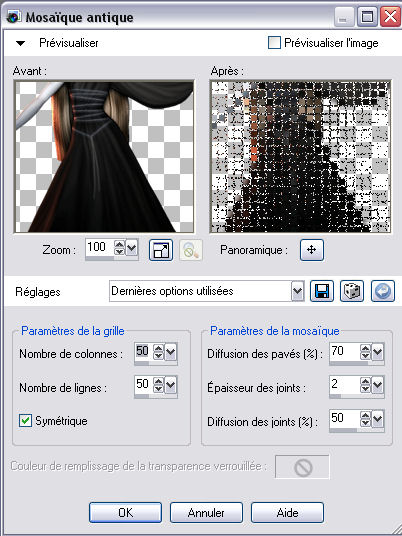Screen dimensions: 402x536
Task: Randomize parameters with the dice icon
Action: tap(352, 291)
